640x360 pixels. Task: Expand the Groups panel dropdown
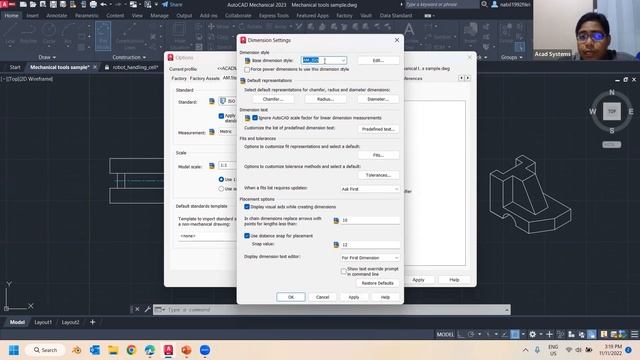pos(512,58)
